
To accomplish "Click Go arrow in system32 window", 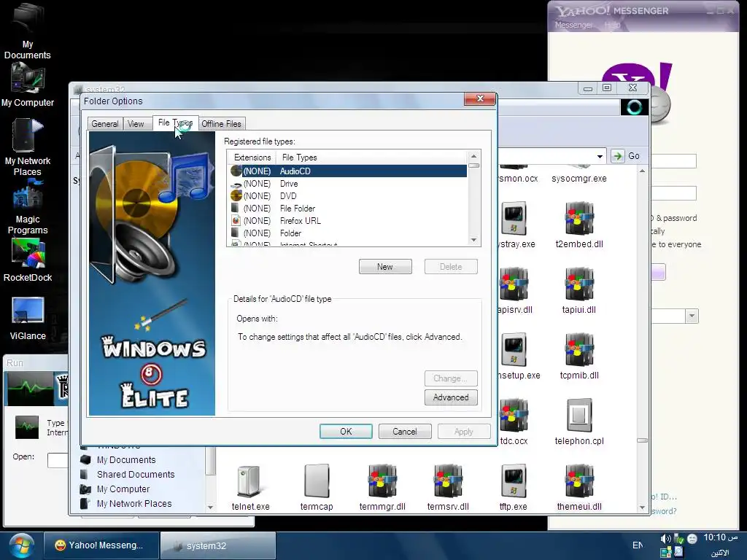I will [x=617, y=156].
